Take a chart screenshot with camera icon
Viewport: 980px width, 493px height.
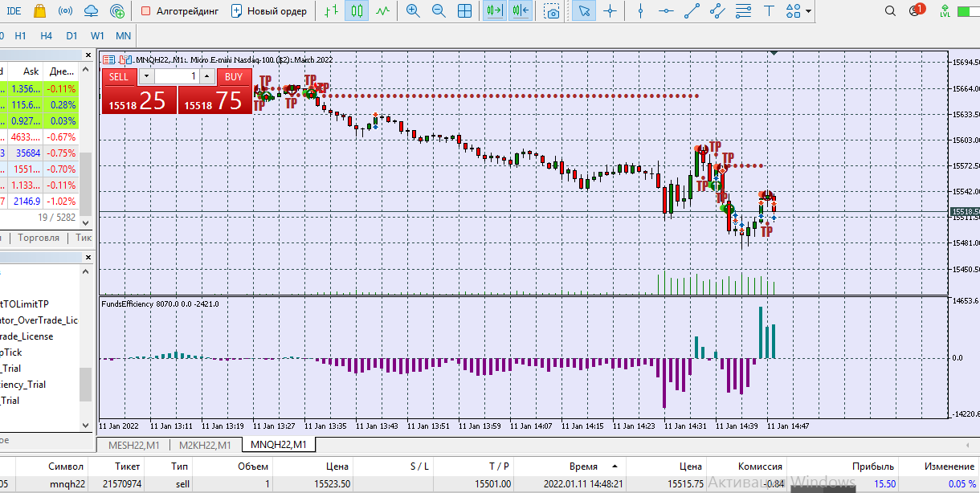[551, 11]
